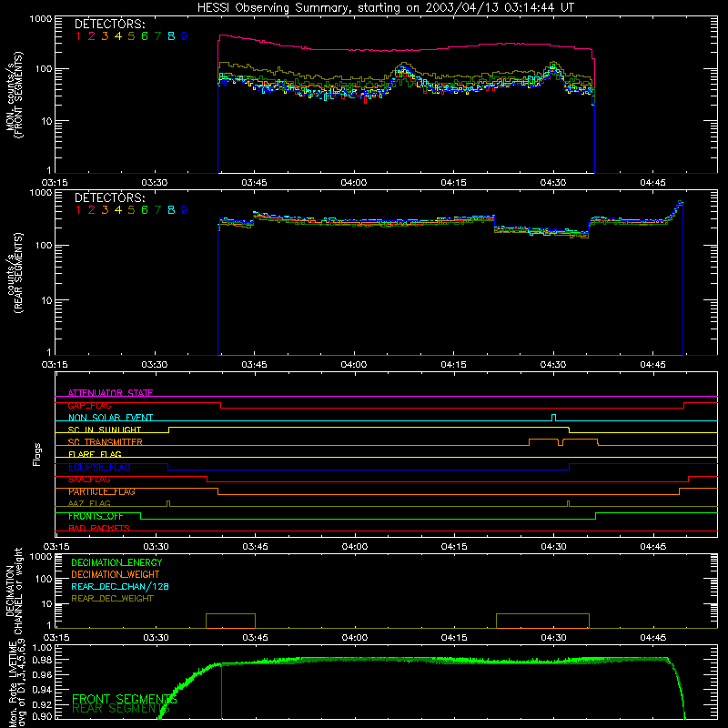Click 03:45 tick label under rear segments panel

coord(254,365)
